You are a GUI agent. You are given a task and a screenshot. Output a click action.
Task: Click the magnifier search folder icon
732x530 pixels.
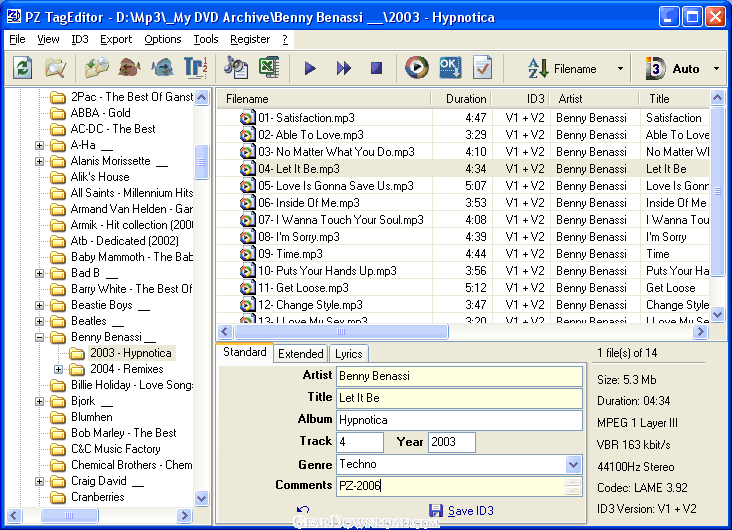[x=55, y=68]
